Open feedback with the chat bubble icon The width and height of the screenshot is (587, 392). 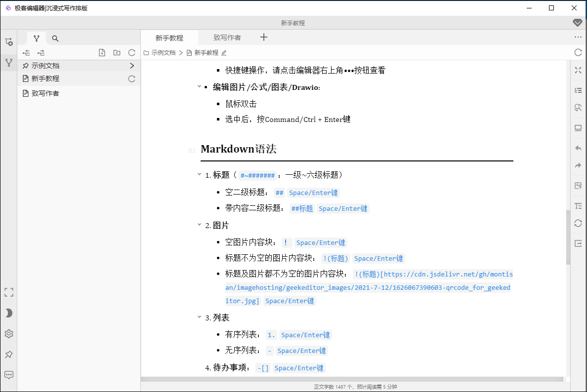[x=9, y=375]
